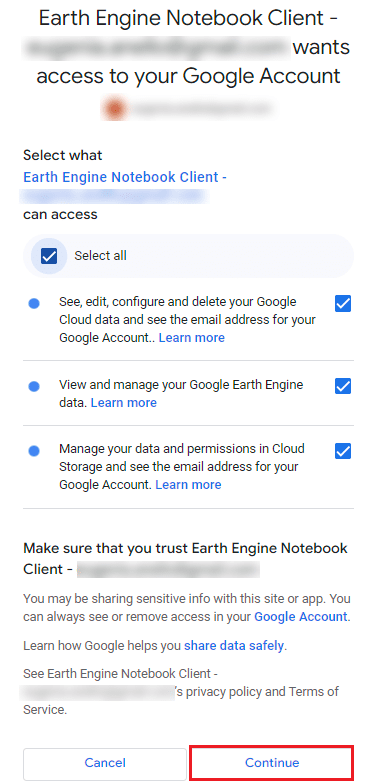Uncheck Google Earth Engine data checkbox
This screenshot has height=784, width=378.
342,386
